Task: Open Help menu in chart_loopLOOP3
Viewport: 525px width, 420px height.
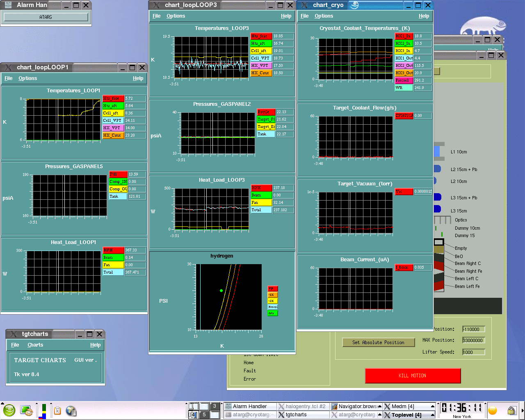Action: click(286, 16)
